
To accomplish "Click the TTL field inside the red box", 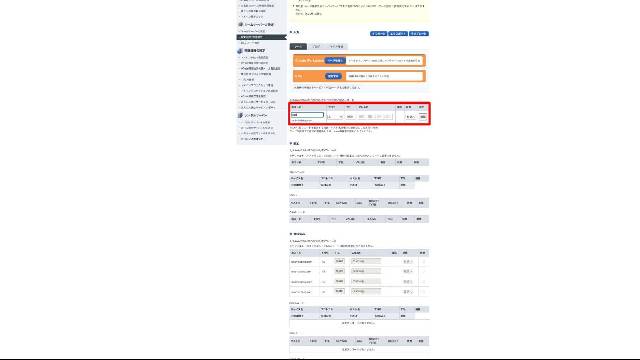I will pos(350,117).
